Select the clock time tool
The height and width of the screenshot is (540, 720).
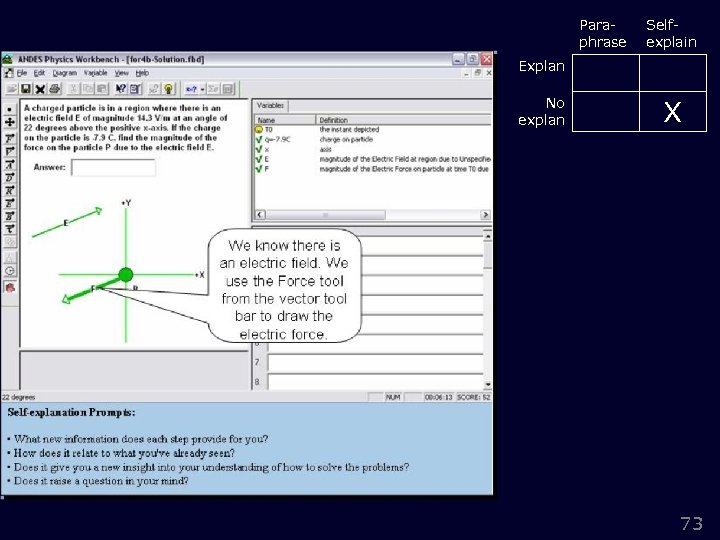[x=10, y=271]
